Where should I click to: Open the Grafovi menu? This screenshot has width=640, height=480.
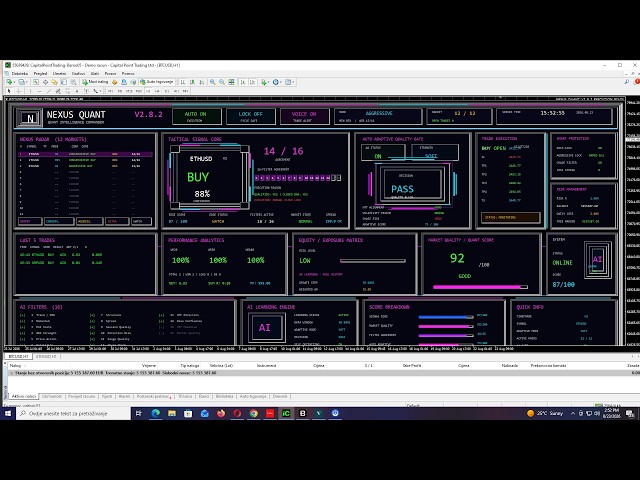(x=78, y=73)
